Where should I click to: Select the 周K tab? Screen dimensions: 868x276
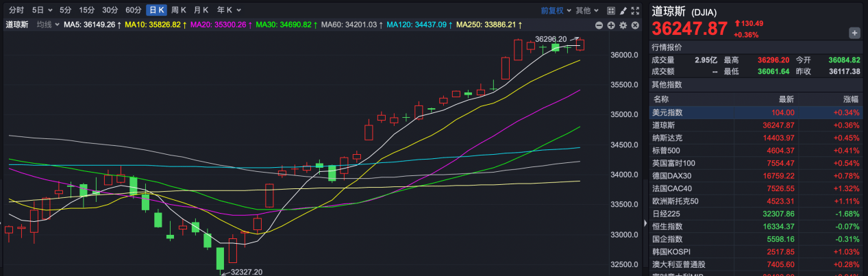(179, 10)
